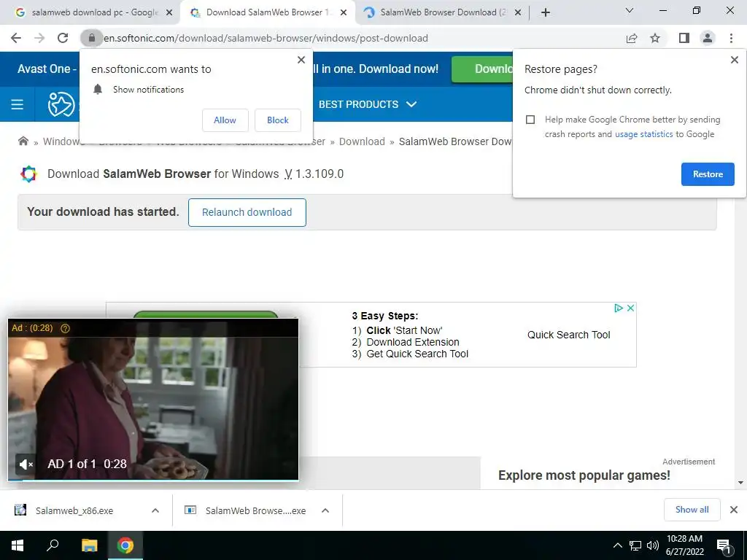Open the tab search chevron

630,10
